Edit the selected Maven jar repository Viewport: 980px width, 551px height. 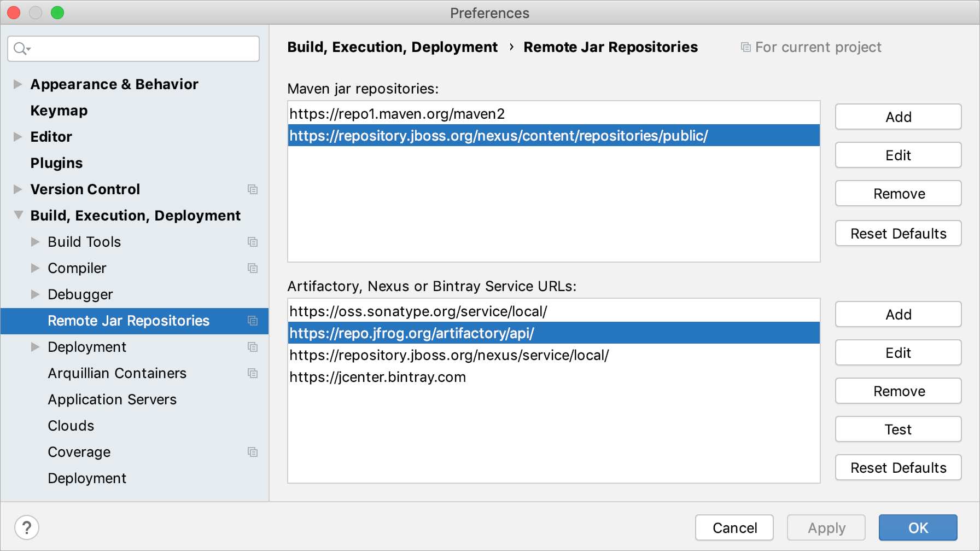point(898,155)
